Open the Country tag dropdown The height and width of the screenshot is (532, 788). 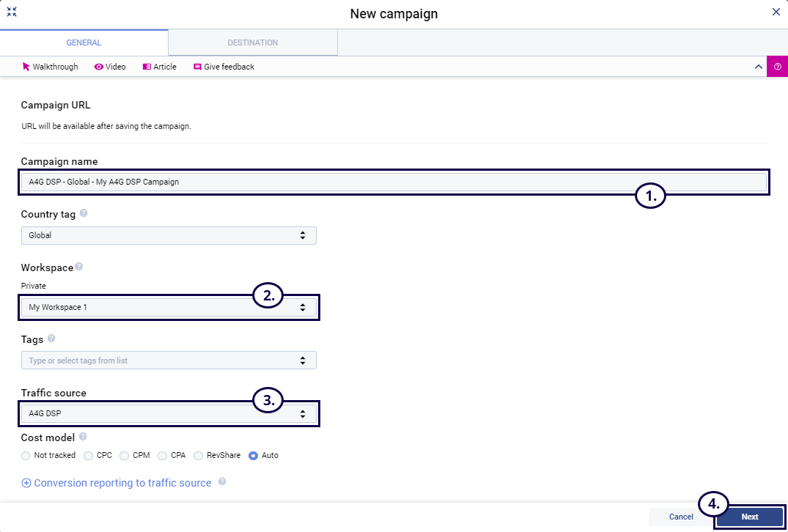point(169,235)
